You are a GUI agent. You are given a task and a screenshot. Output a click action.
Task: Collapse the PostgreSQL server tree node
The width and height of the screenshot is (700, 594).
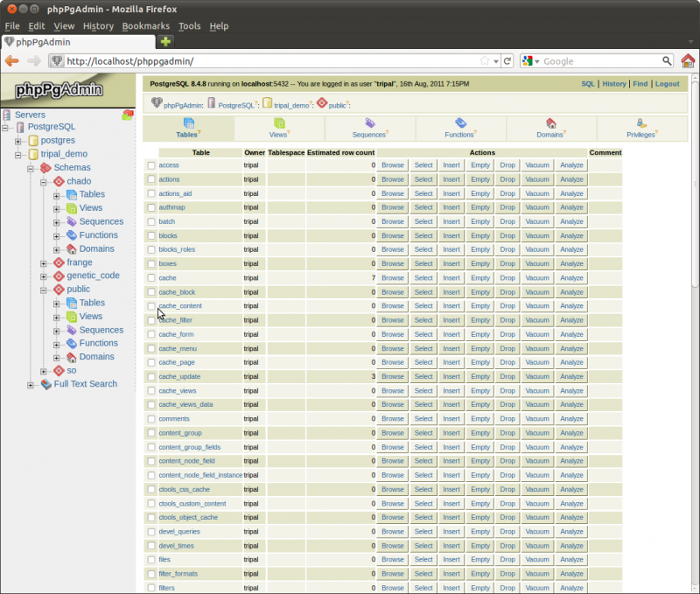[5, 128]
